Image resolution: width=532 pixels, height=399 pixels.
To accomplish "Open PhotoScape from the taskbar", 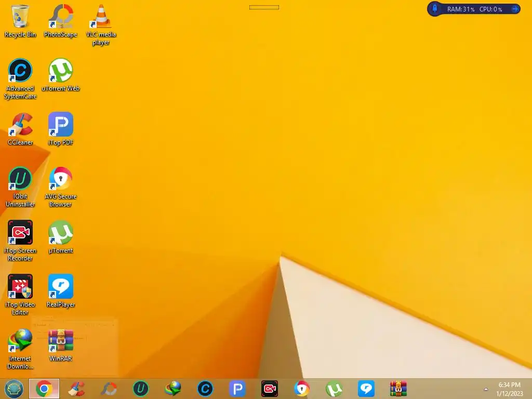I will pos(109,389).
